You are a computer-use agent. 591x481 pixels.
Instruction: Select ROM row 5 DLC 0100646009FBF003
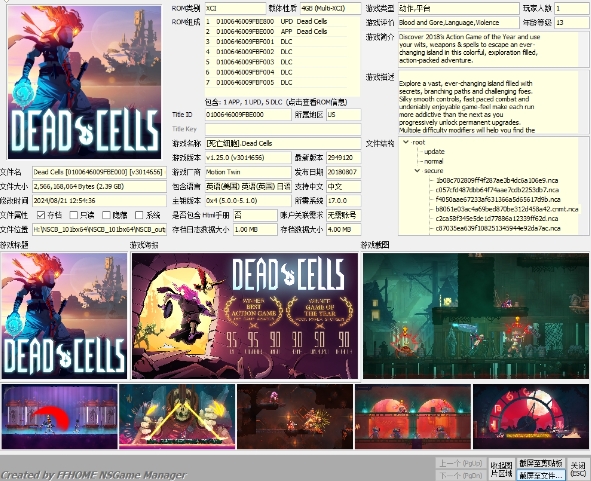[276, 62]
